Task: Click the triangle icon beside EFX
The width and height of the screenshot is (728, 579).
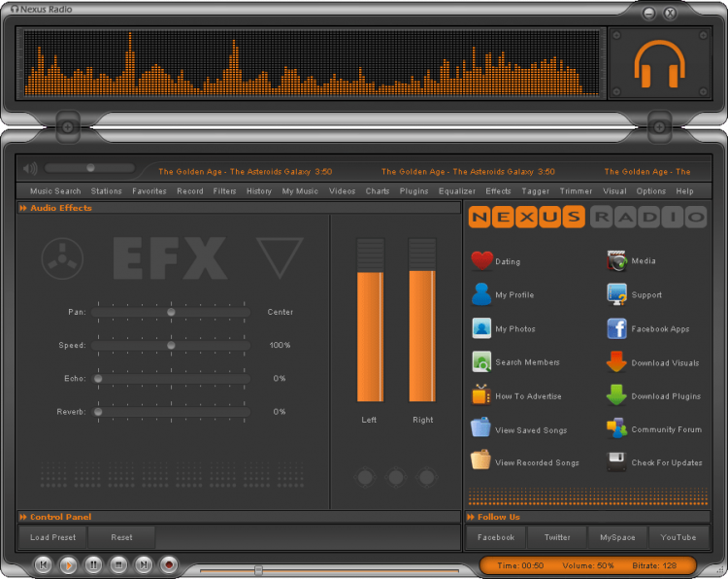Action: click(280, 257)
